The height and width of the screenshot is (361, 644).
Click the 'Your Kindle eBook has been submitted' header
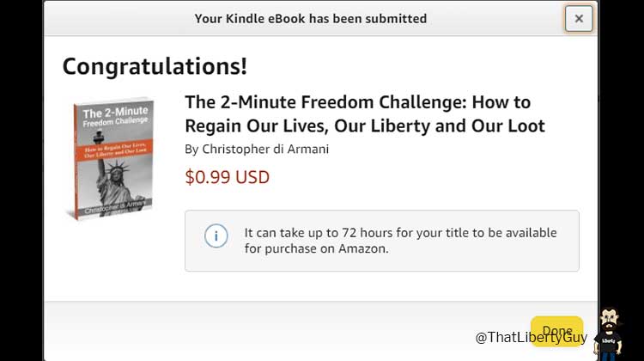click(x=311, y=19)
